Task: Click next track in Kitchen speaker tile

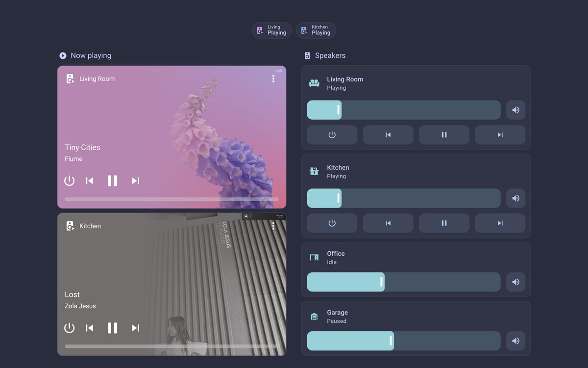Action: coord(500,223)
